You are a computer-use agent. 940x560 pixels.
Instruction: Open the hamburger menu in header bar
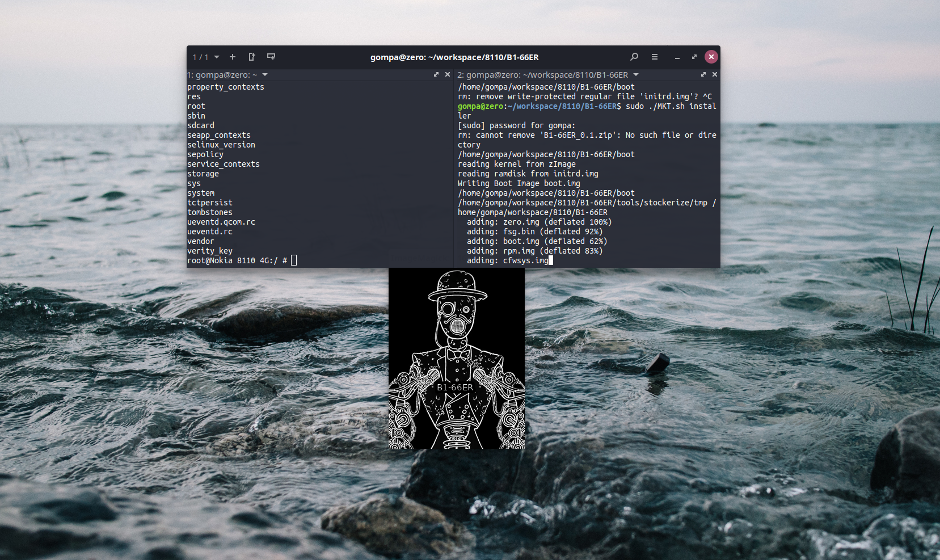click(655, 57)
